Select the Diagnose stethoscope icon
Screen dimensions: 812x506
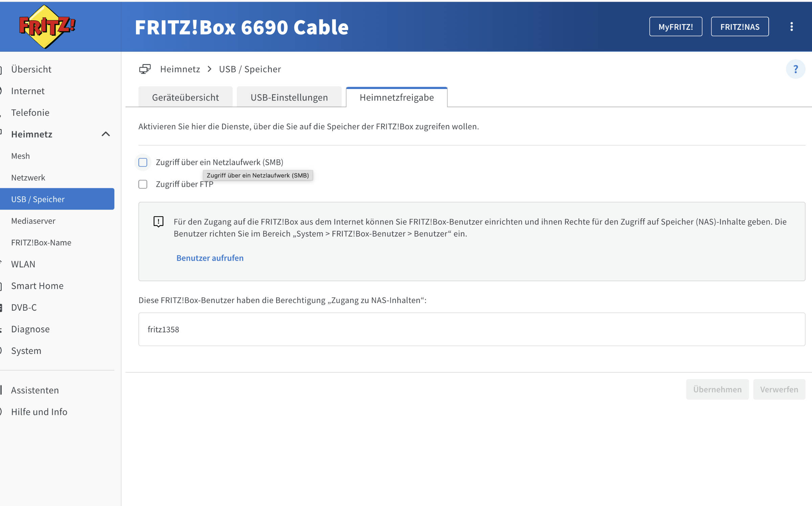[1, 329]
